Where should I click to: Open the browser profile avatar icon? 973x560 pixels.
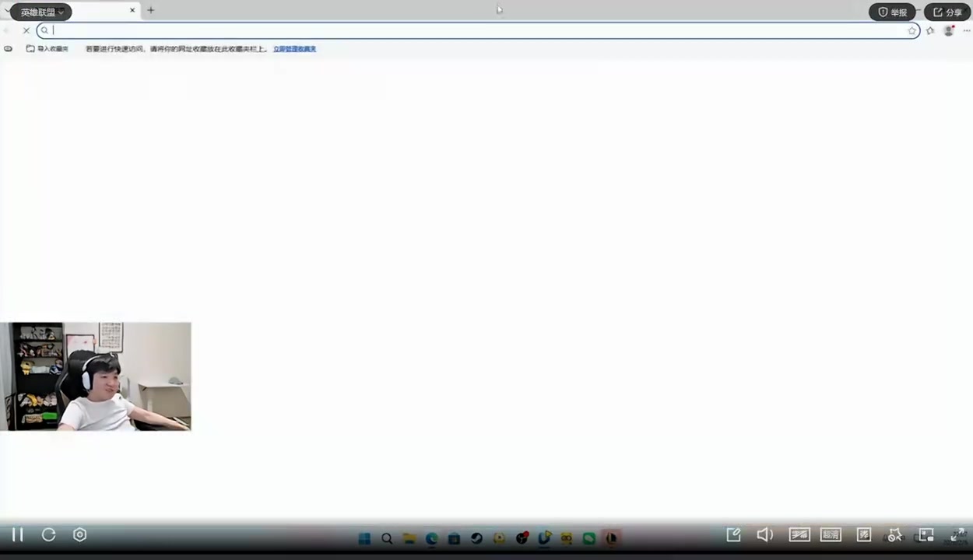coord(948,30)
